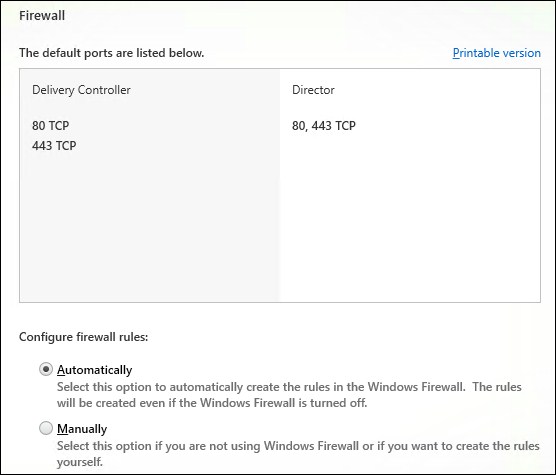Click the Director column heading
Screen dimensions: 556x475
coord(313,90)
